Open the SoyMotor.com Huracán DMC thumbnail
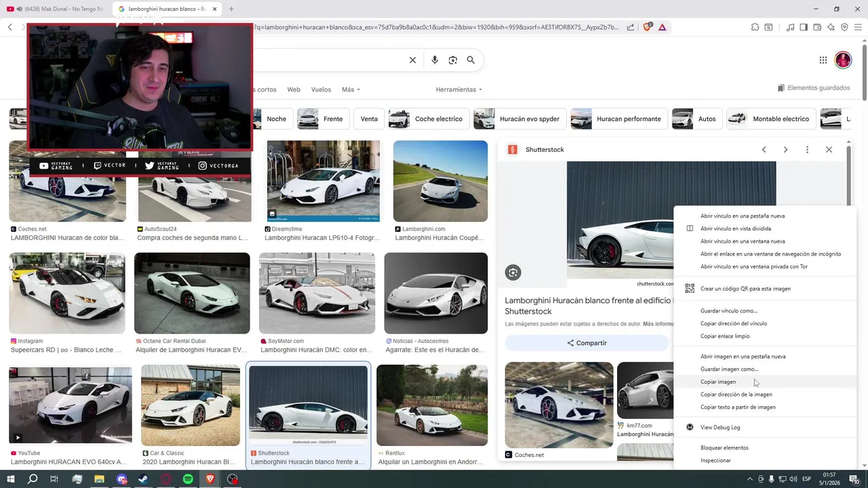The width and height of the screenshot is (868, 488). [x=317, y=293]
